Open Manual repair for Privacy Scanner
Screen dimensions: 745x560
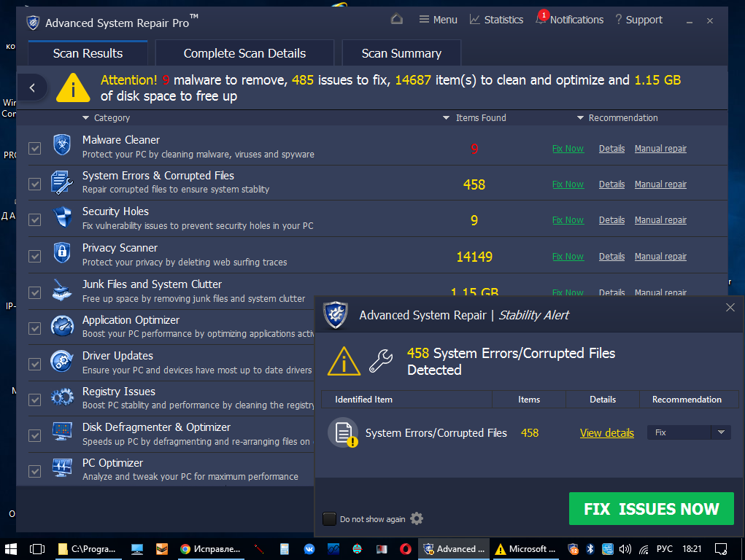pyautogui.click(x=660, y=257)
